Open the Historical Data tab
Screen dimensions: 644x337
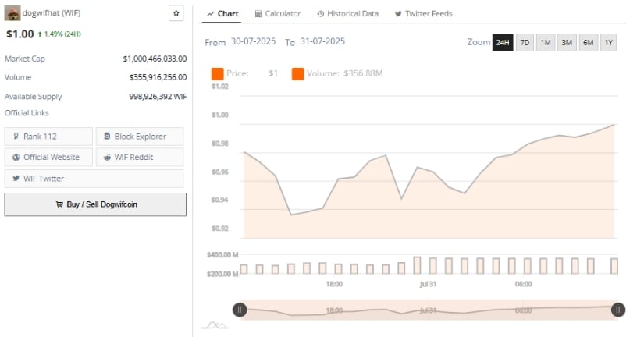coord(348,14)
